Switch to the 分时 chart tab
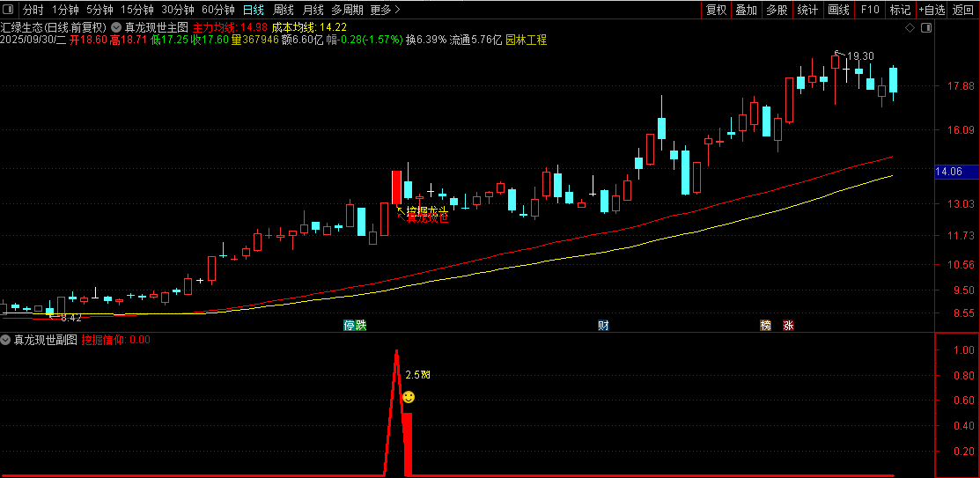980x478 pixels. pyautogui.click(x=33, y=10)
